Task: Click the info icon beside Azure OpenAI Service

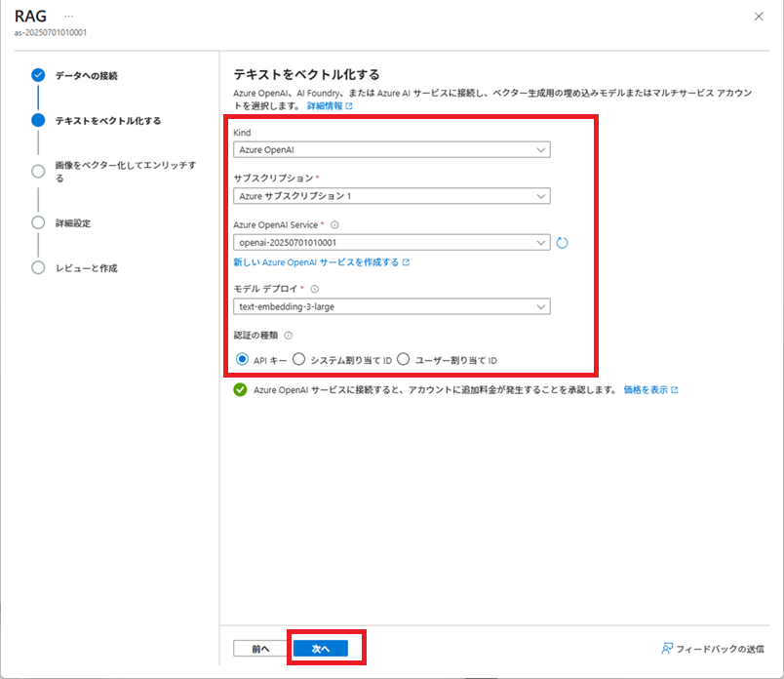Action: 335,225
